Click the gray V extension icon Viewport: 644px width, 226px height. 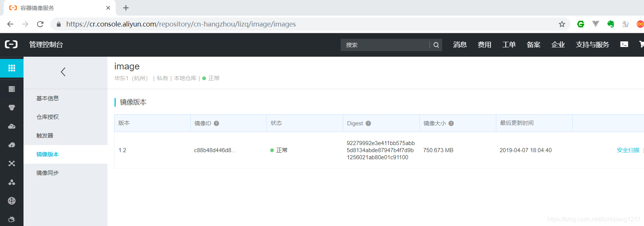coord(595,24)
